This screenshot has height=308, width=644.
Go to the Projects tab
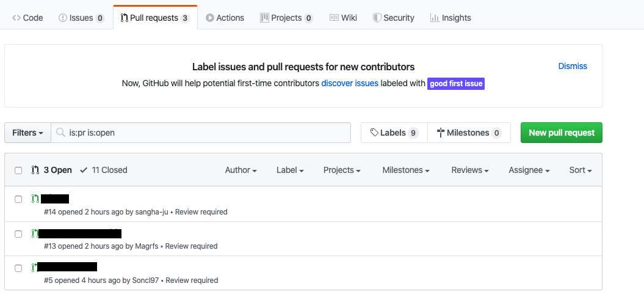tap(286, 18)
